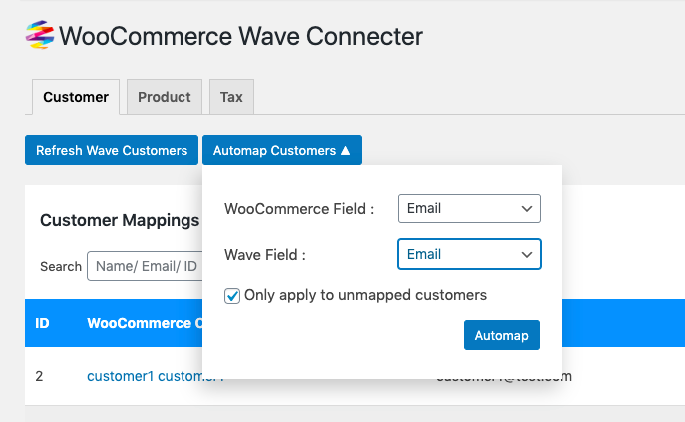The image size is (685, 422).
Task: Click the Customer Mappings heading
Action: [120, 220]
